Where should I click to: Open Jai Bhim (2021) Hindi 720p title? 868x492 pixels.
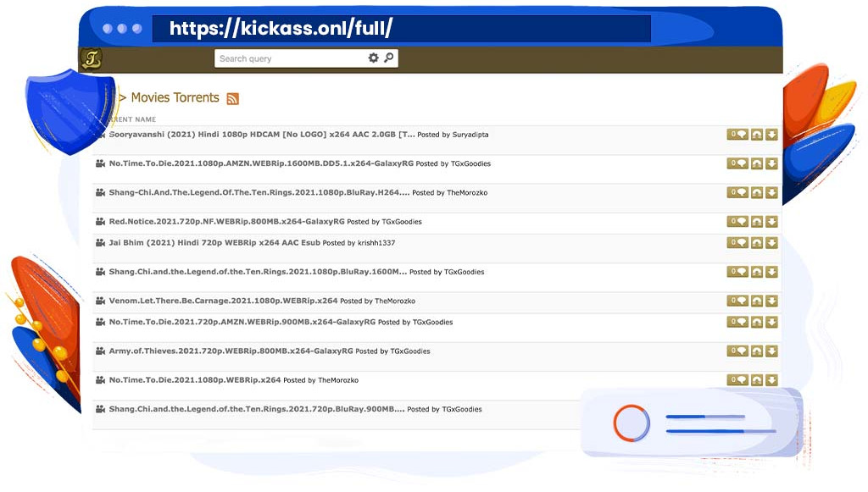point(214,243)
